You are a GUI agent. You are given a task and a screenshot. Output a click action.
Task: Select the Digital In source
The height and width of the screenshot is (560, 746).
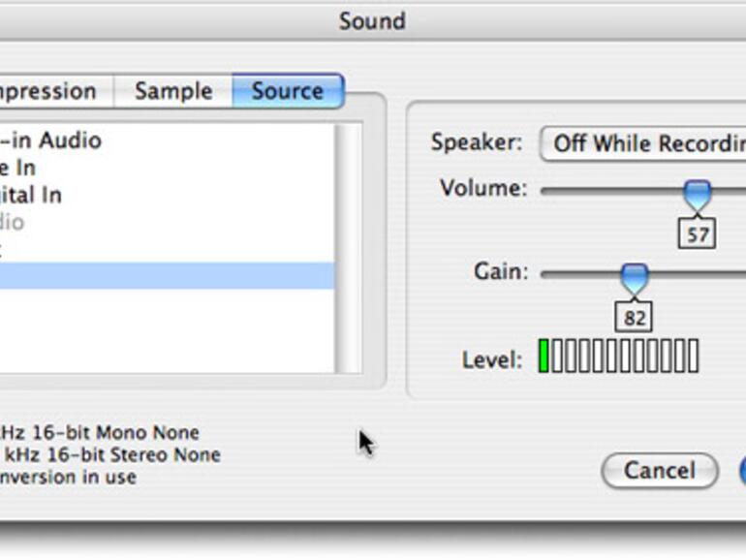(x=31, y=195)
